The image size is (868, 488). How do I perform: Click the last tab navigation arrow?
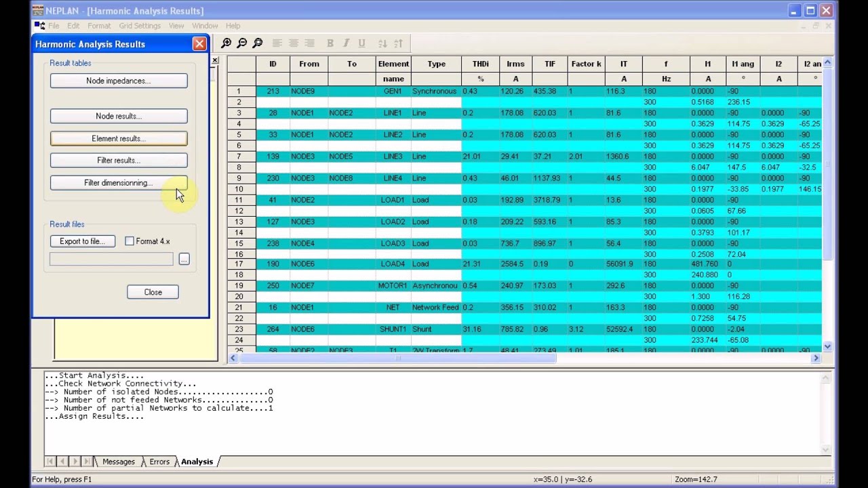86,462
